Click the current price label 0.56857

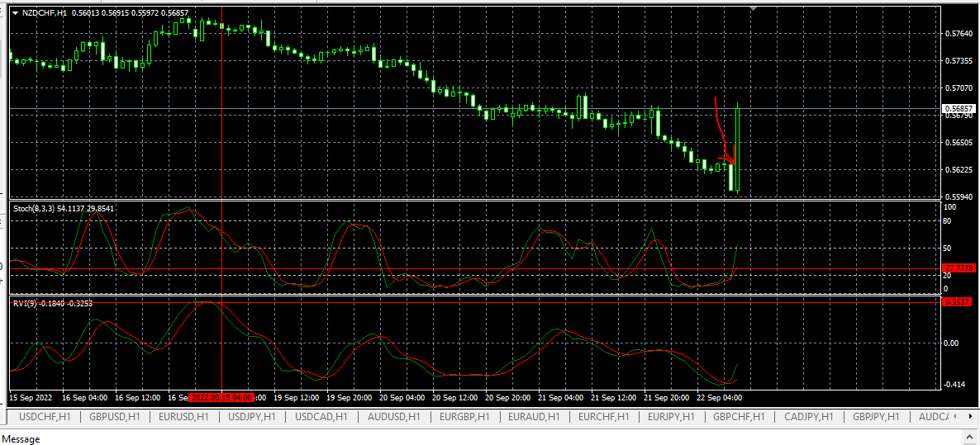click(957, 108)
